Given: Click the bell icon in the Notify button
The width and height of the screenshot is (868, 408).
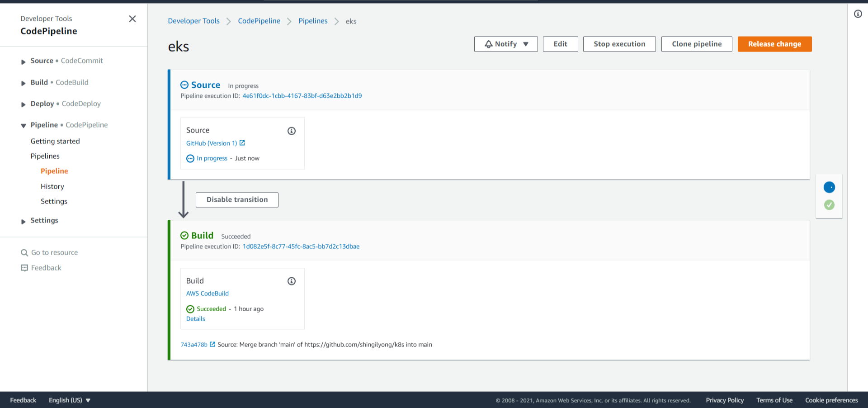Looking at the screenshot, I should [488, 44].
